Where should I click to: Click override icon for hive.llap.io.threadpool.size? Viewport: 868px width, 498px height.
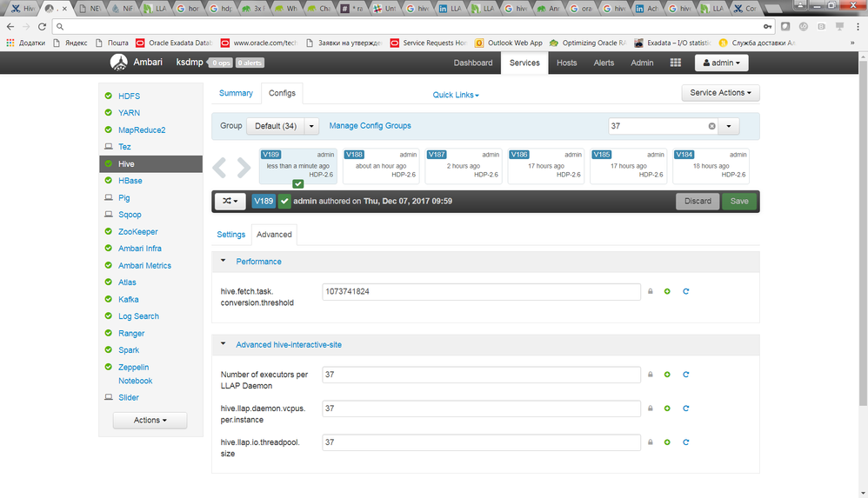(x=667, y=442)
